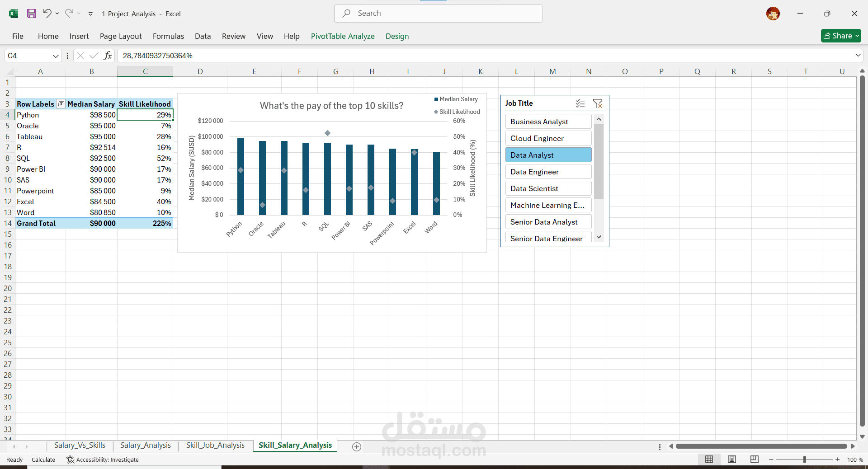Image resolution: width=868 pixels, height=469 pixels.
Task: Open the Design ribbon tab
Action: point(397,36)
